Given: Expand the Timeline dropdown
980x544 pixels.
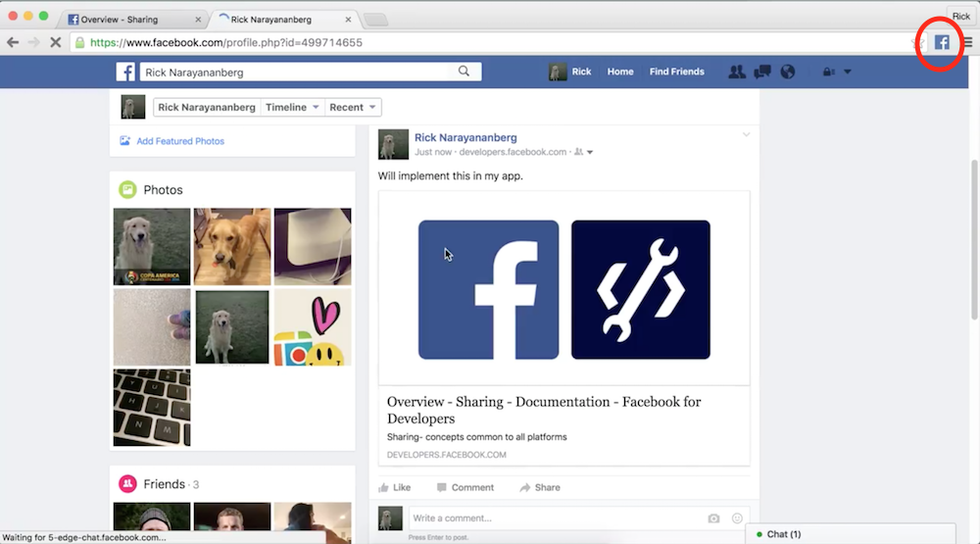Looking at the screenshot, I should pos(292,108).
